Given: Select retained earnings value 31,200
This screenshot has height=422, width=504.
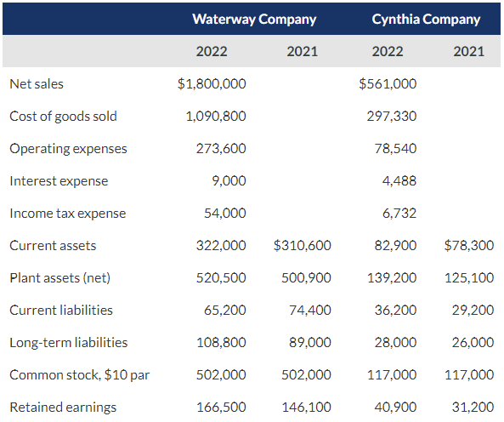Looking at the screenshot, I should [473, 408].
